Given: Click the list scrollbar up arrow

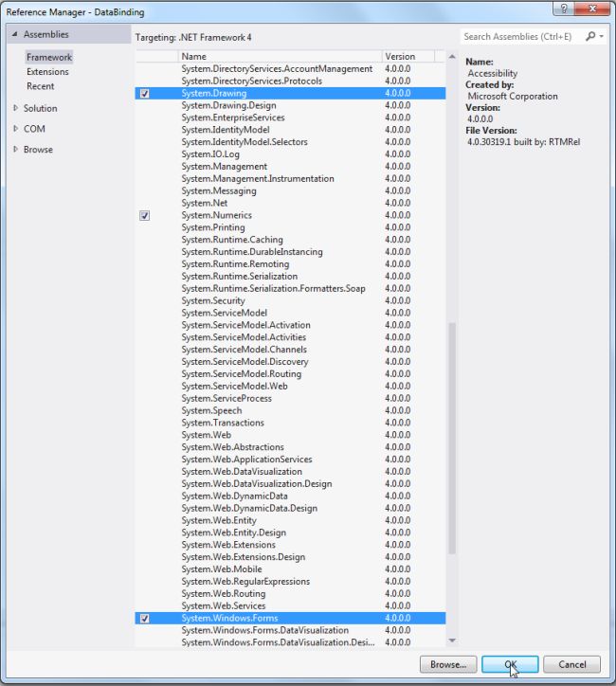Looking at the screenshot, I should point(452,57).
